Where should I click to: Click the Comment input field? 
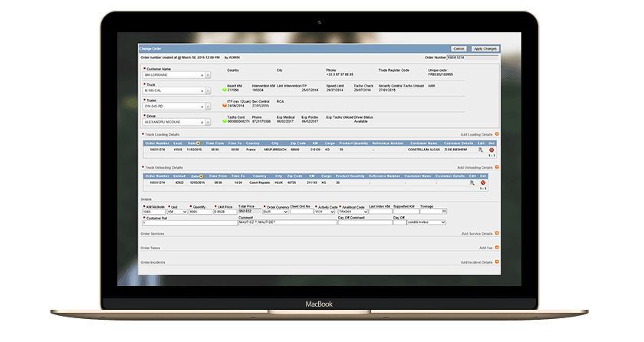click(286, 223)
